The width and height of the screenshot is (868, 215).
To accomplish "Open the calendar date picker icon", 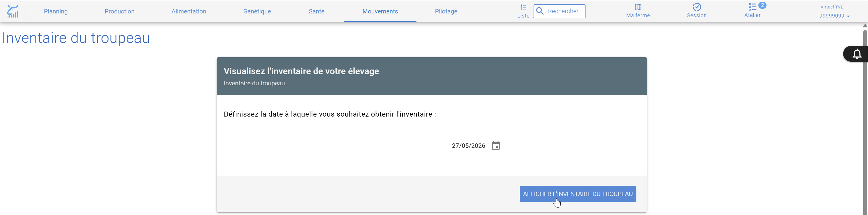I will [x=496, y=146].
